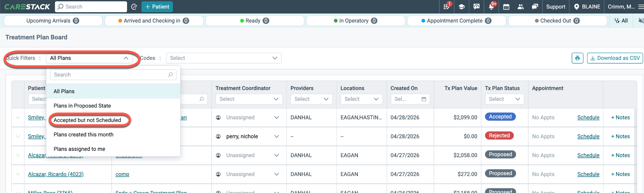Open the comp treatment plan link
This screenshot has height=193, width=644.
(x=122, y=174)
